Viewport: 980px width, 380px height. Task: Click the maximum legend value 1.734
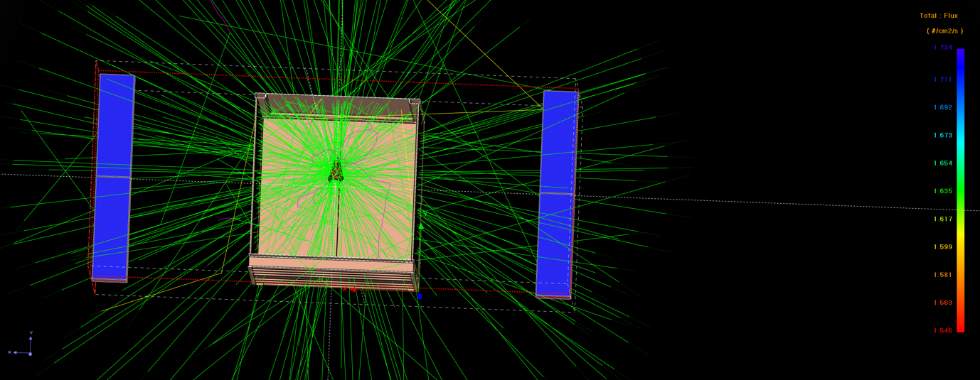click(x=942, y=48)
